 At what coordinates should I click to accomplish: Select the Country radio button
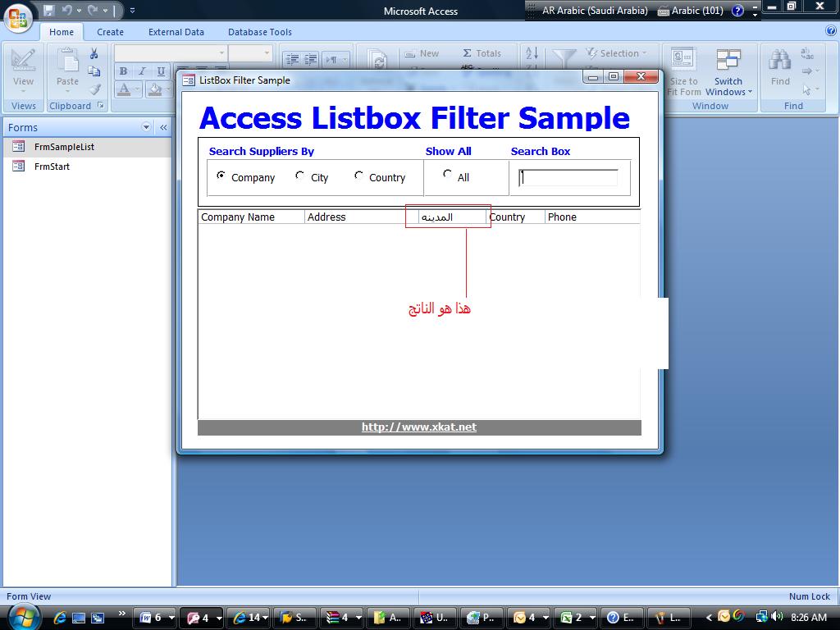pos(358,176)
